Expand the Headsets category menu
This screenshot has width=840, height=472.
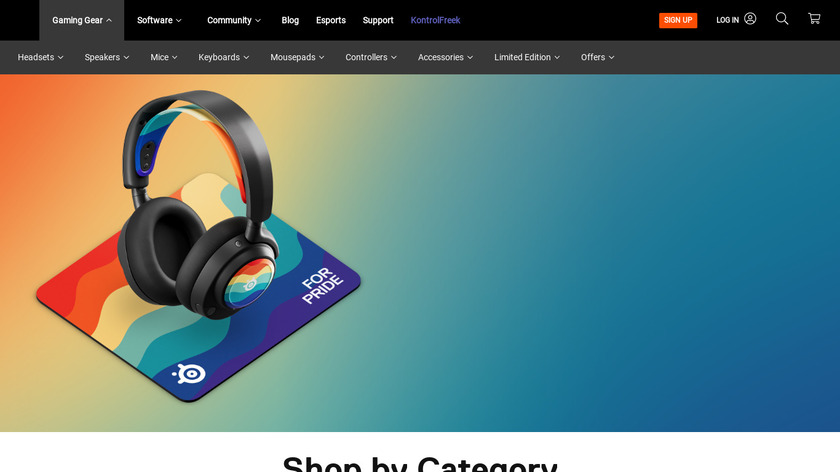click(40, 57)
